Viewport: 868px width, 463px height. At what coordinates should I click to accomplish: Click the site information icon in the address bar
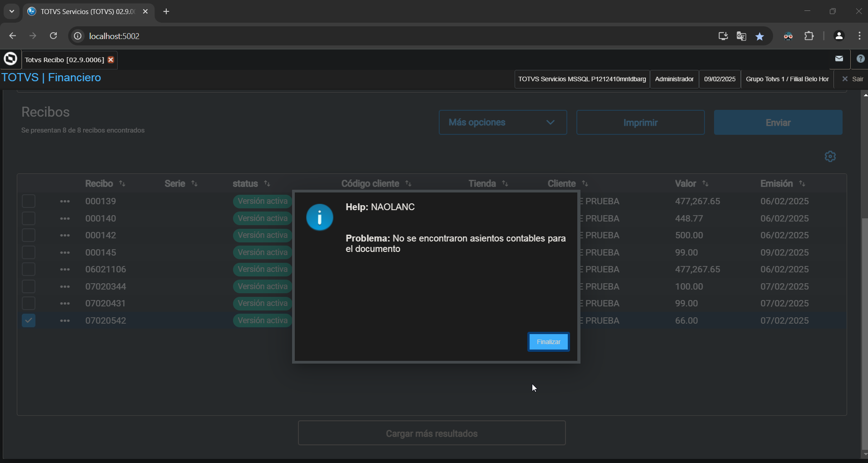[78, 36]
